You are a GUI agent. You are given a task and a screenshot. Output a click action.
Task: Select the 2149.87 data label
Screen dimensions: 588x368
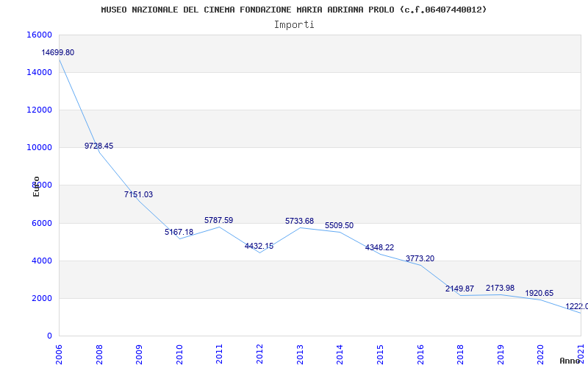[x=460, y=289]
